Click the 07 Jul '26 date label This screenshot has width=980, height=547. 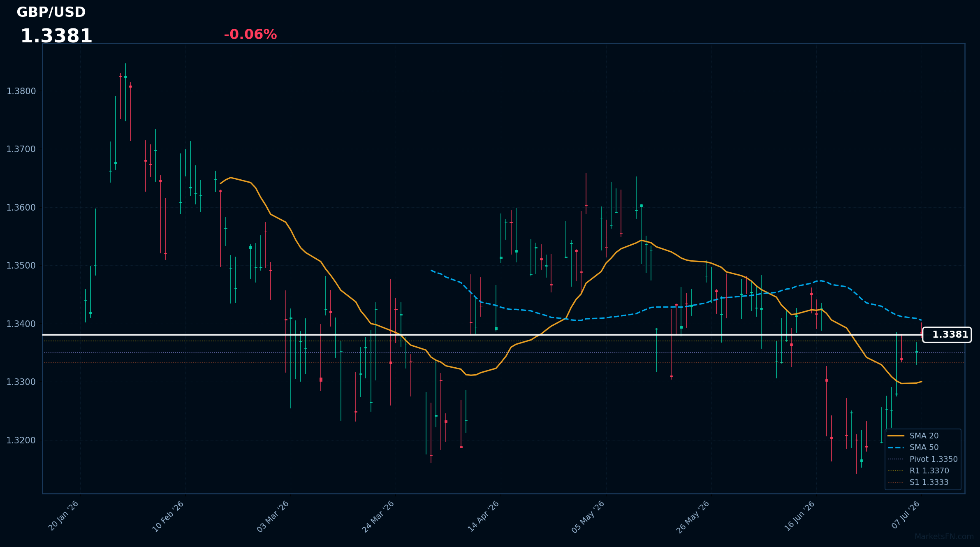[906, 515]
